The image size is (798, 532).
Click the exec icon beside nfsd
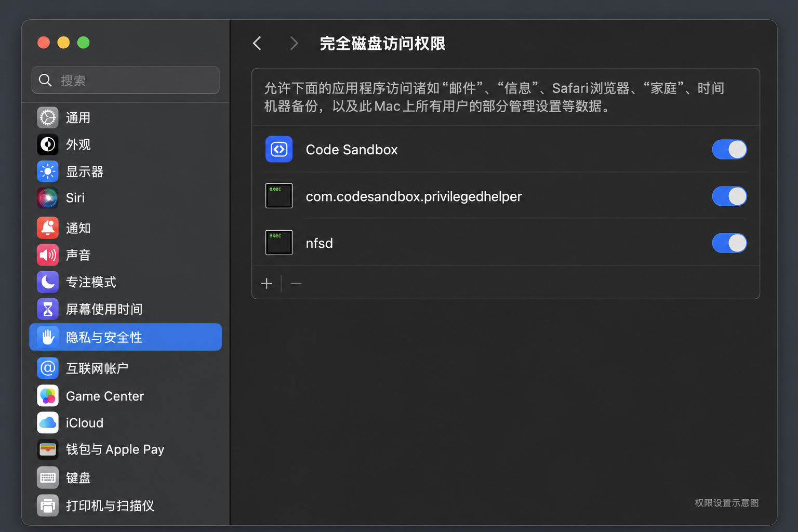279,243
